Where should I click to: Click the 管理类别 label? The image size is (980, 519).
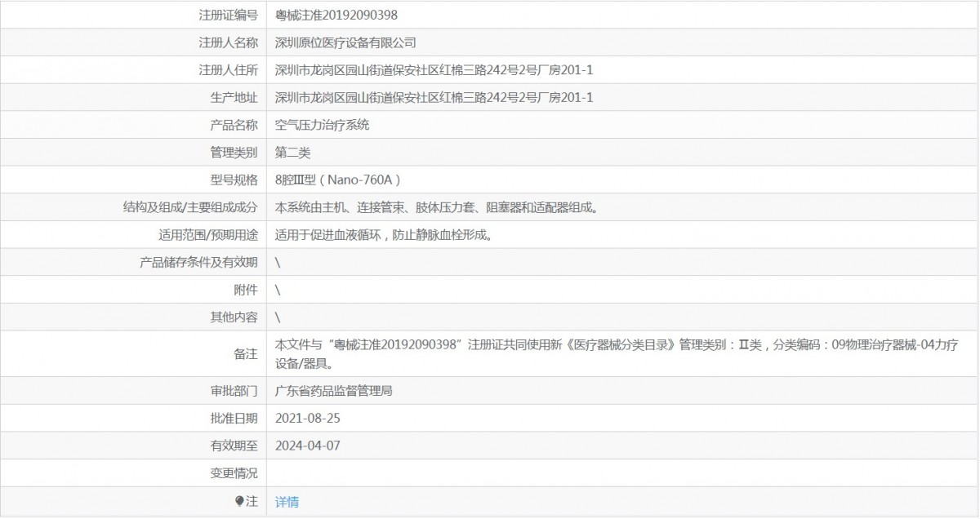(234, 153)
